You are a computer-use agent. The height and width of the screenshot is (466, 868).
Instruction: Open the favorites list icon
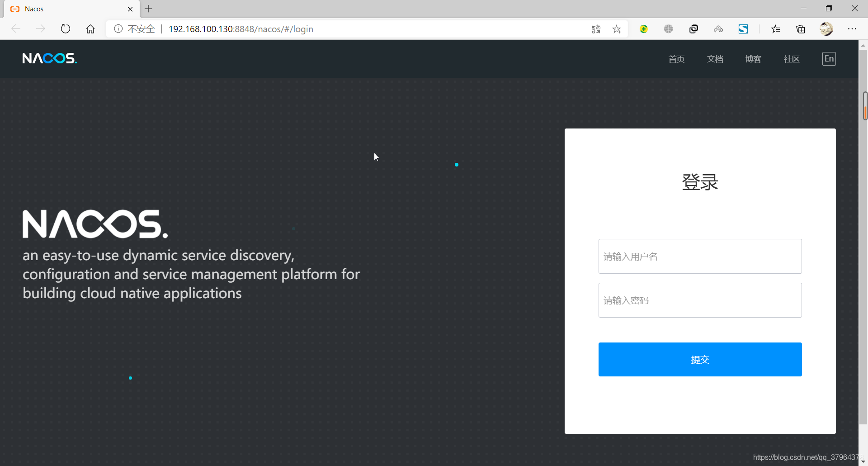(776, 29)
